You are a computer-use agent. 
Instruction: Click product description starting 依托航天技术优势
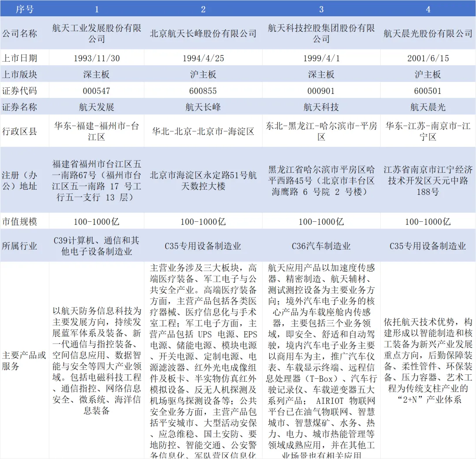(428, 360)
